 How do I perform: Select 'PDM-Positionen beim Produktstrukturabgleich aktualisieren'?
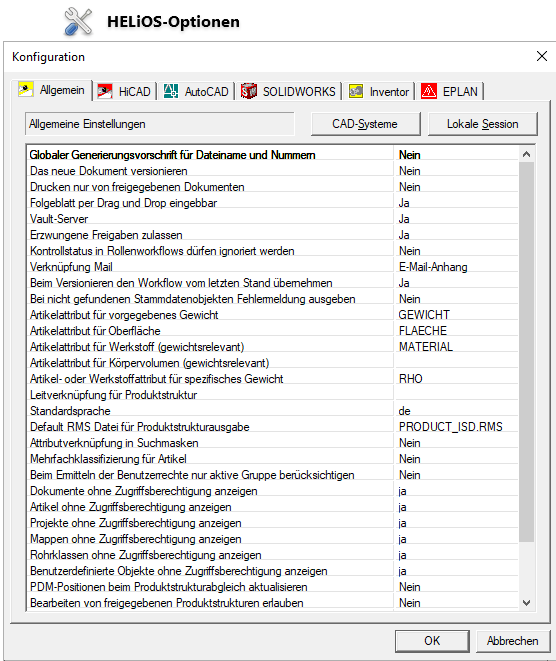(x=273, y=587)
